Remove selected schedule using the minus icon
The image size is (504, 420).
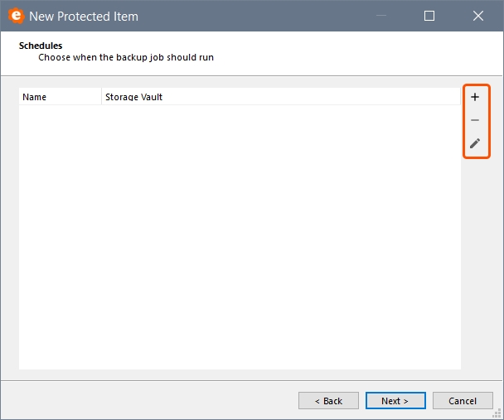475,120
